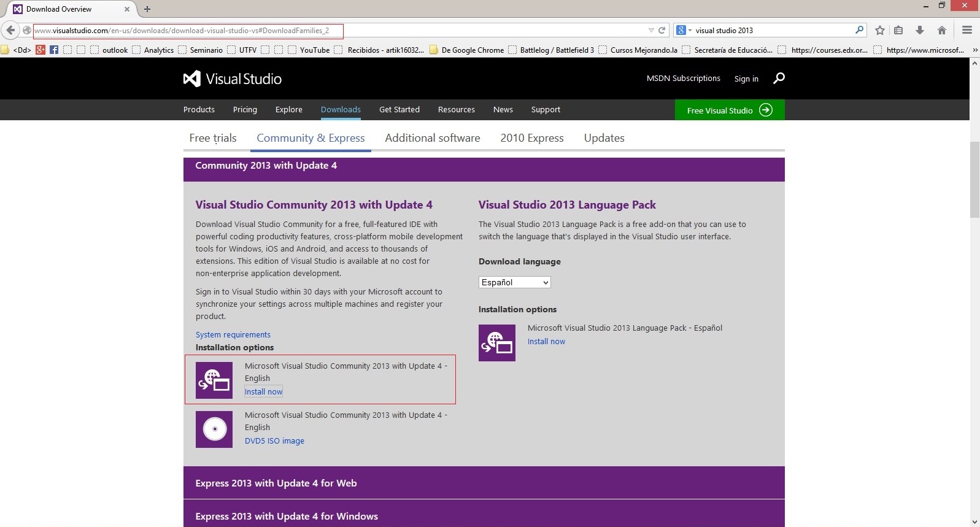Open the News menu item
The image size is (980, 527).
pos(503,109)
